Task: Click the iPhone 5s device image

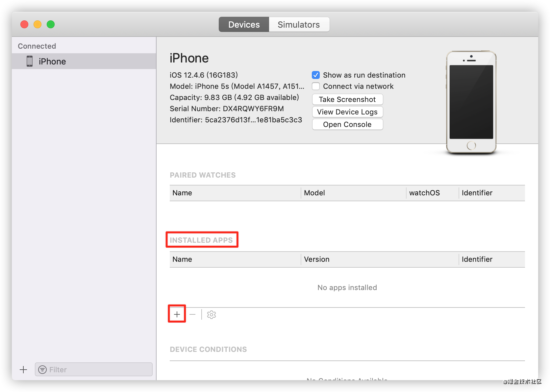Action: pyautogui.click(x=471, y=102)
